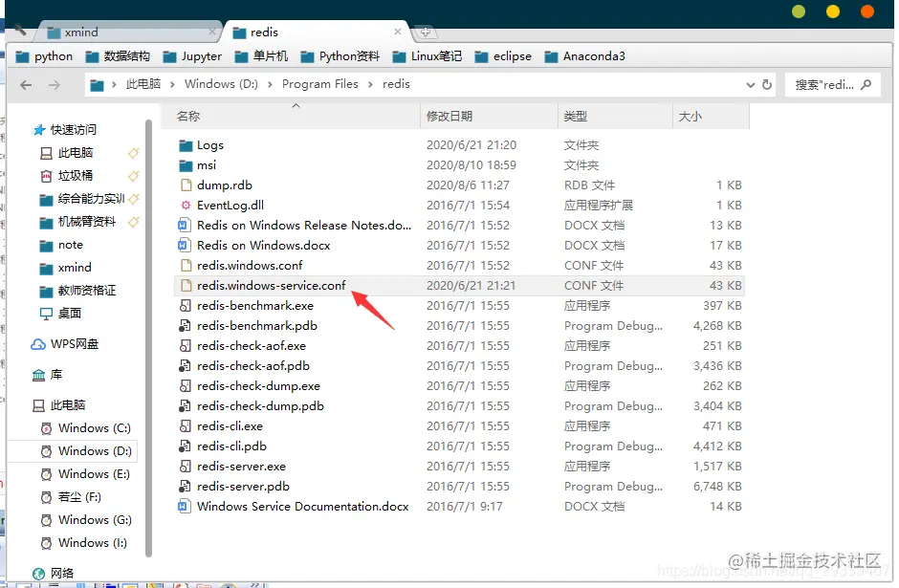Select the dump.rdb file icon
The width and height of the screenshot is (899, 588).
coord(186,185)
